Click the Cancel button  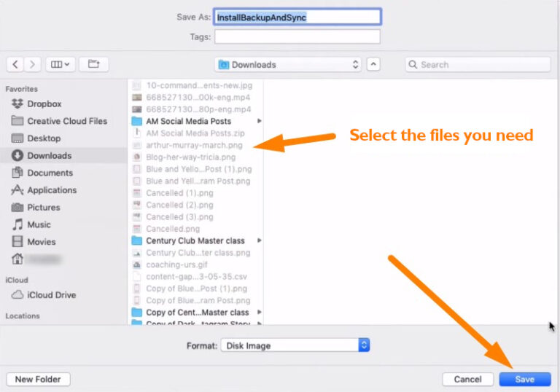[x=467, y=379]
